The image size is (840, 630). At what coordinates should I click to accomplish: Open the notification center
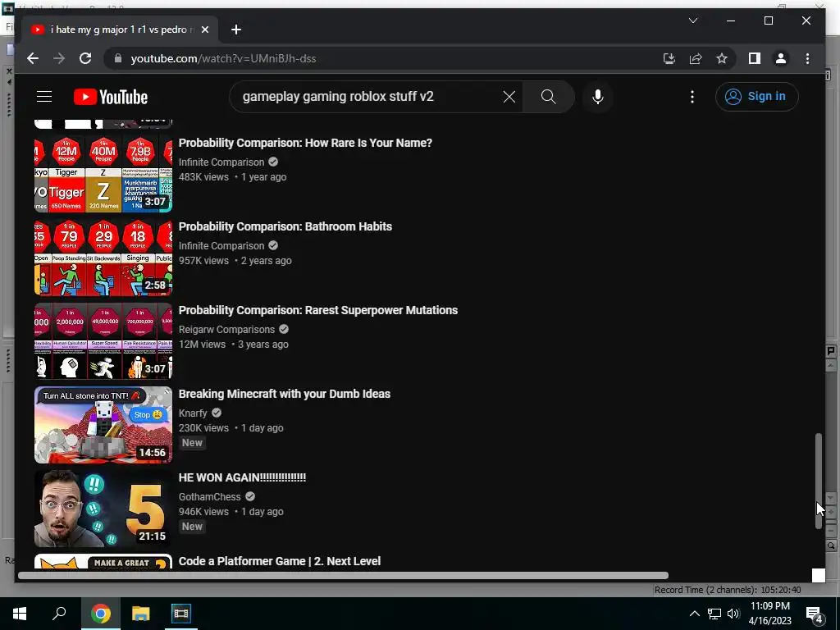point(815,614)
